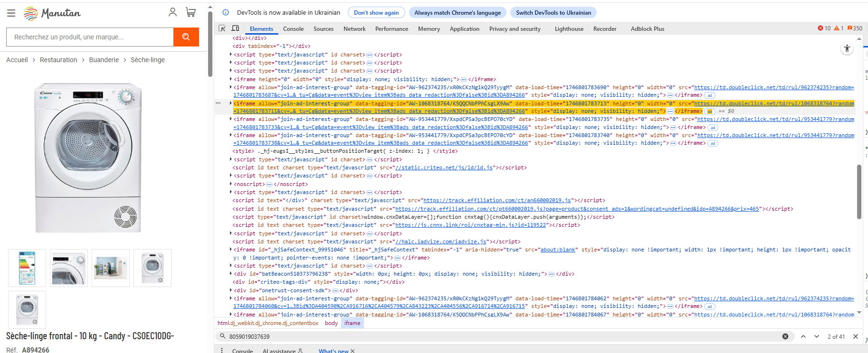Expand the iframe height="0" width="0" node
868x353 pixels.
click(231, 79)
